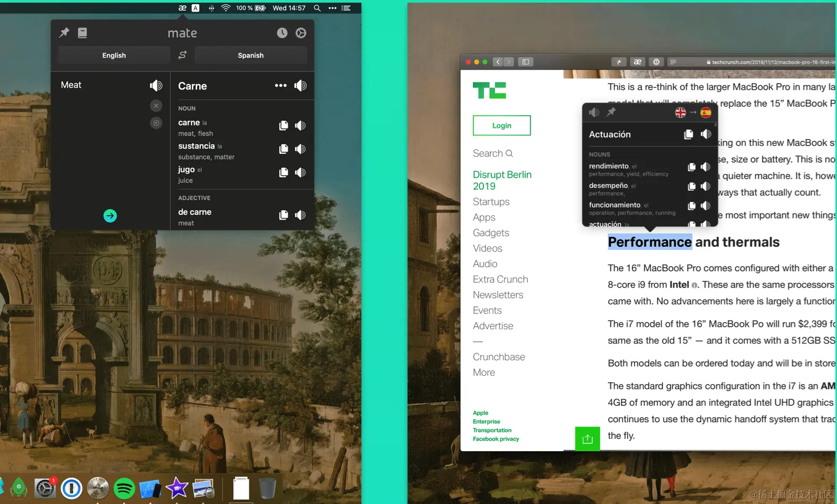
Task: Go to Newsletters section
Action: 498,295
